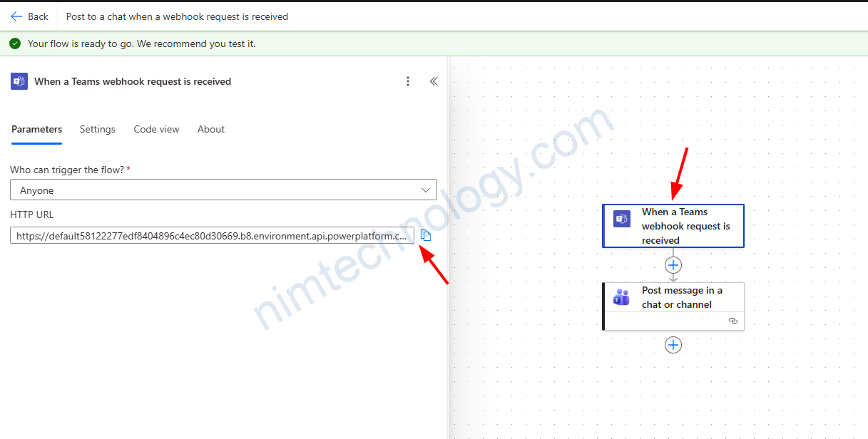Select the Parameters tab
This screenshot has width=868, height=439.
click(x=36, y=129)
